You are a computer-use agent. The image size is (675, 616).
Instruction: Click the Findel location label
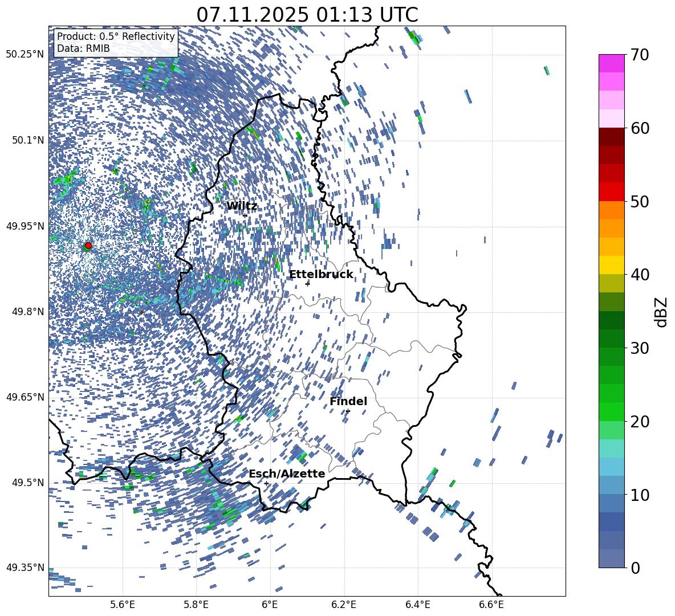pos(348,401)
